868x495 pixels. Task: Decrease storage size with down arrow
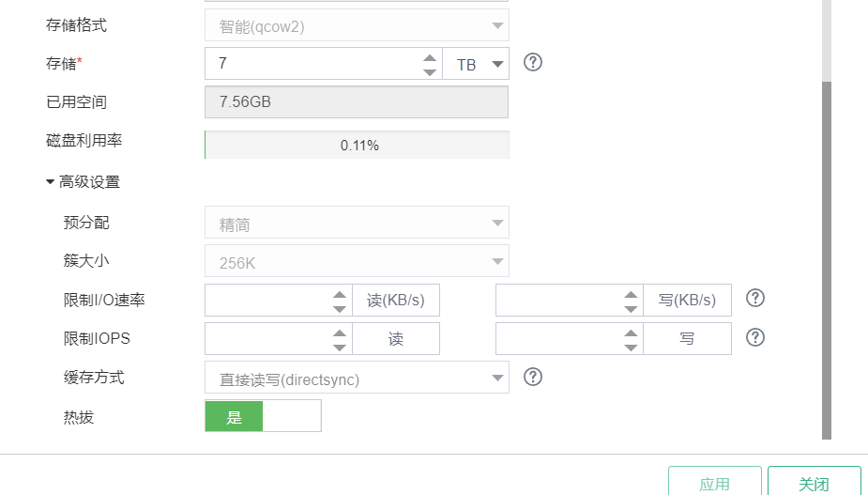pyautogui.click(x=430, y=71)
